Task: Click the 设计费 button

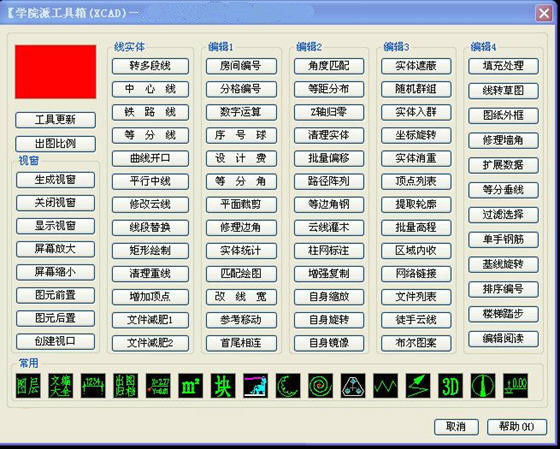Action: 241,158
